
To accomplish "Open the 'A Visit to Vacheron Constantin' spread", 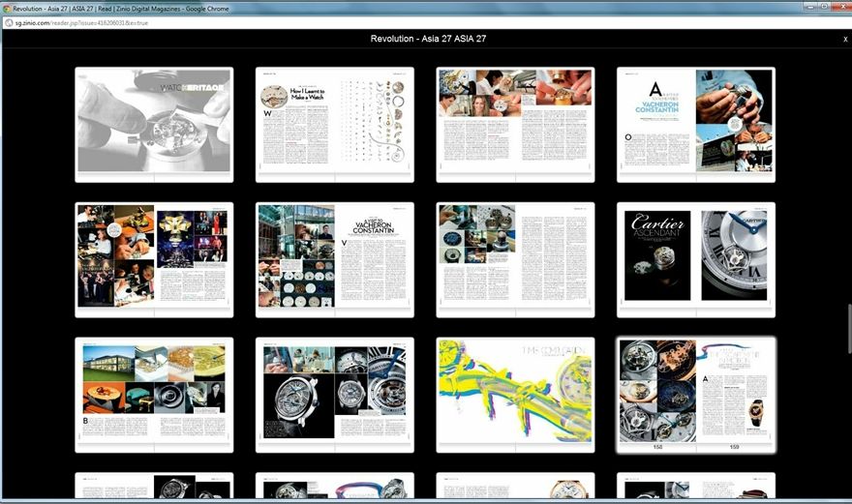I will tap(335, 259).
